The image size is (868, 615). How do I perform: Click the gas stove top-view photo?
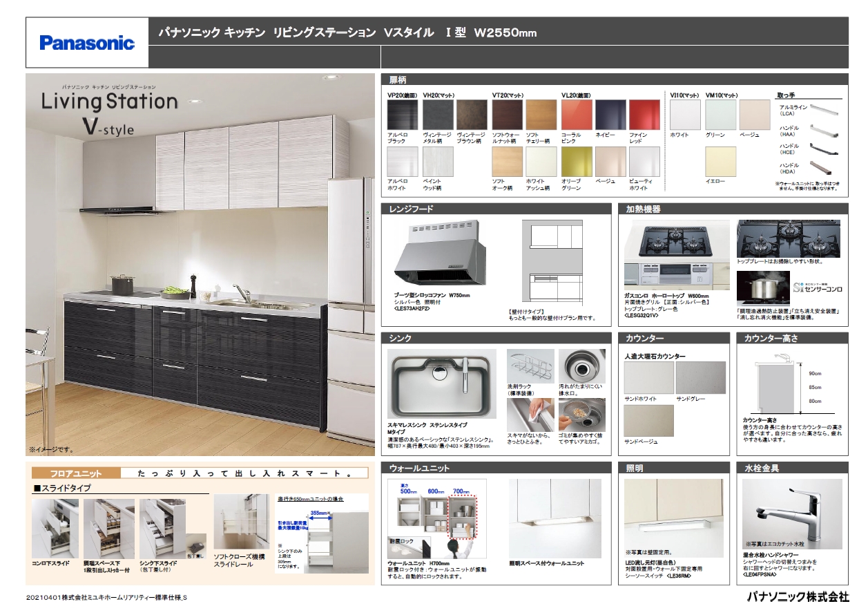tap(677, 255)
